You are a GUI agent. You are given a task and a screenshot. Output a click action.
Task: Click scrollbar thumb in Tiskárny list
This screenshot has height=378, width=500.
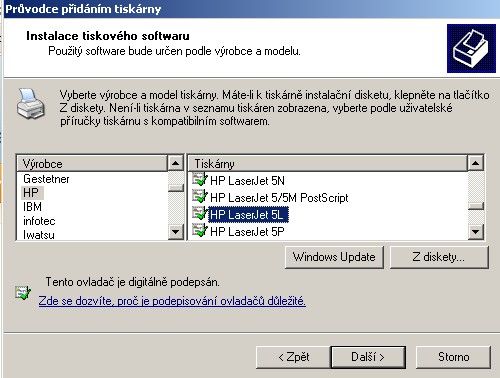pos(476,206)
